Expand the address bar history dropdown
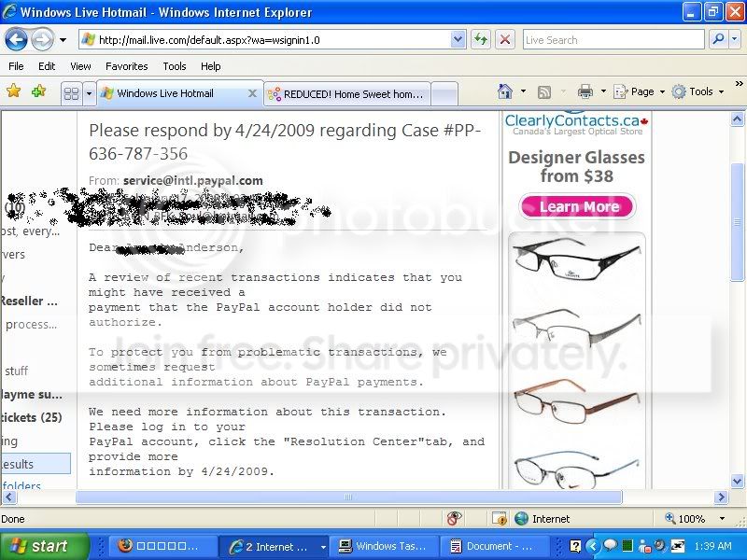 458,40
